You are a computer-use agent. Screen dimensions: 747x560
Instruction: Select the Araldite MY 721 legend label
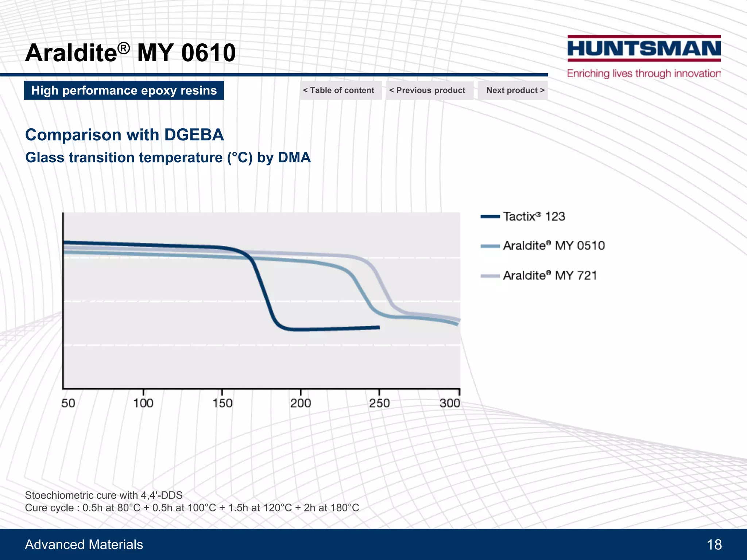point(550,275)
